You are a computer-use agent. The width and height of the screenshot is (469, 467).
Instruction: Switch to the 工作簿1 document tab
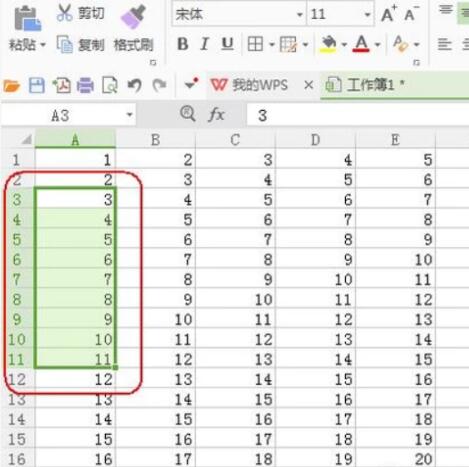click(x=365, y=85)
